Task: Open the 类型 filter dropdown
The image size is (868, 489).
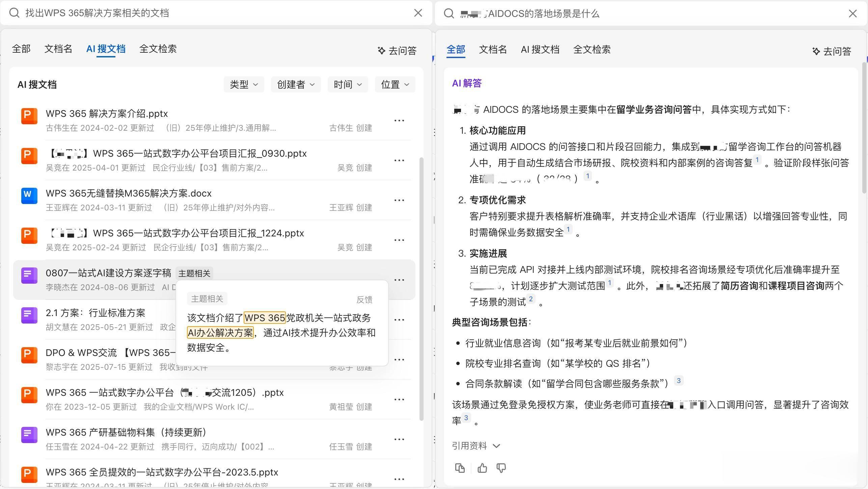Action: click(x=244, y=84)
